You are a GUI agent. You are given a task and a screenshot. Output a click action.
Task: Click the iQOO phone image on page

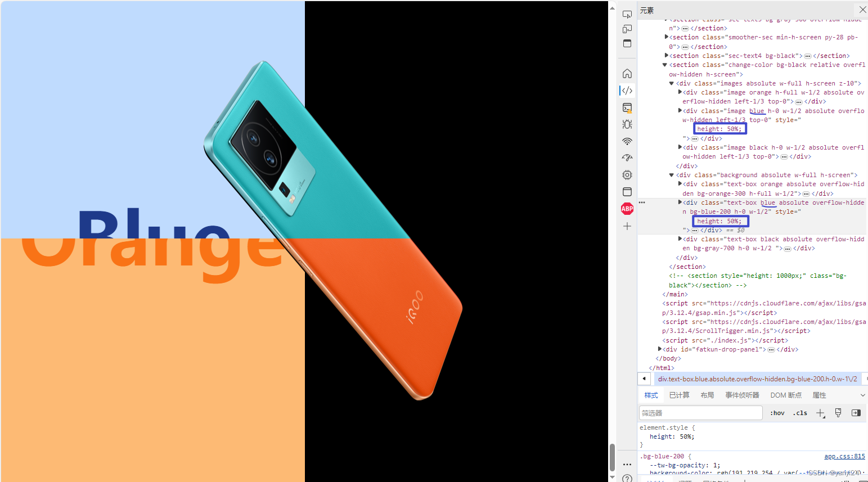tap(334, 231)
